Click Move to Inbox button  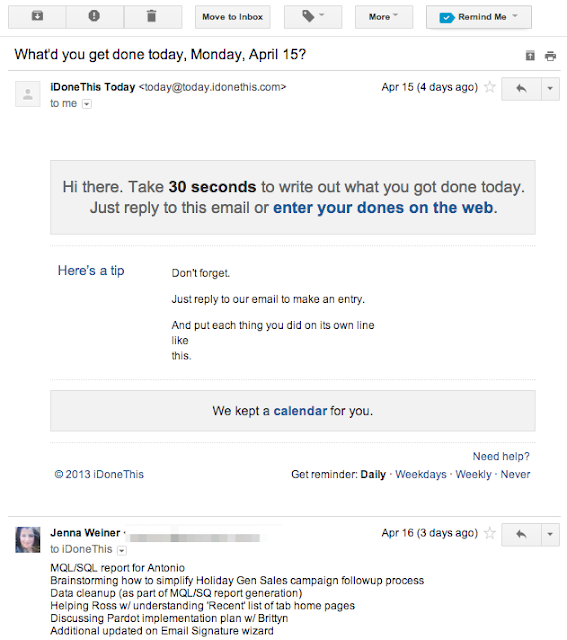pyautogui.click(x=233, y=17)
